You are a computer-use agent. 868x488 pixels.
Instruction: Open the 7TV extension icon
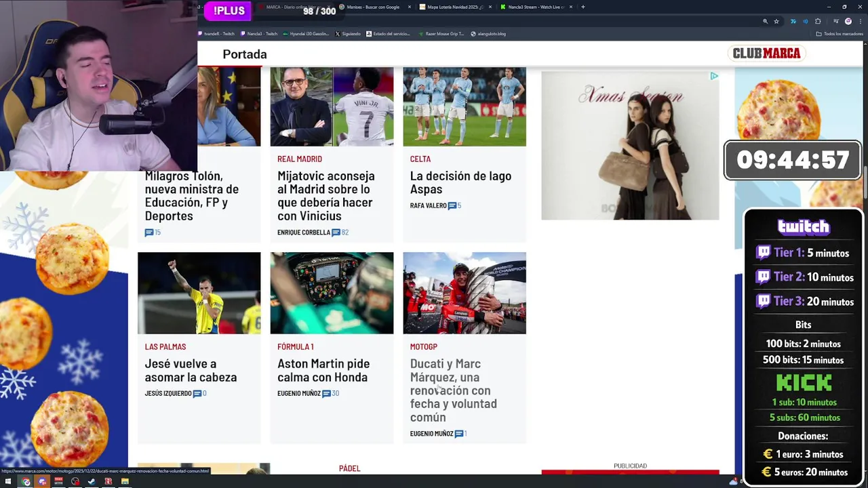pyautogui.click(x=793, y=21)
